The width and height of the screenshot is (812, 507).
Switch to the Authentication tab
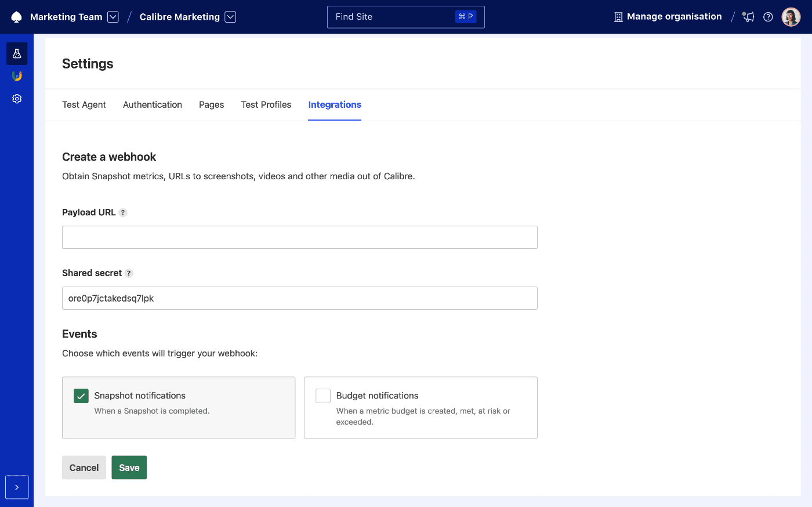(x=152, y=104)
